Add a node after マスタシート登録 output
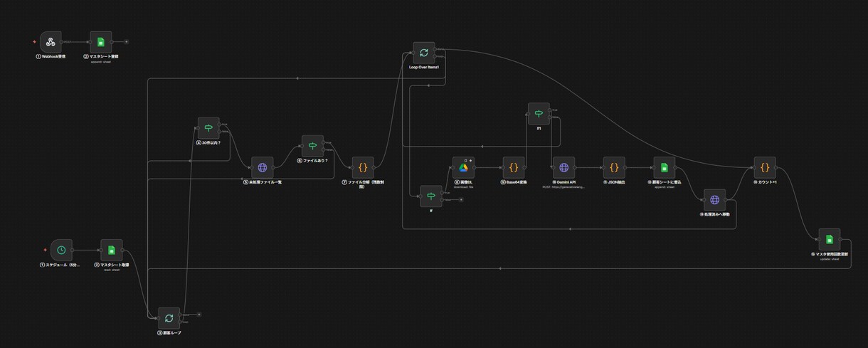 coord(126,42)
